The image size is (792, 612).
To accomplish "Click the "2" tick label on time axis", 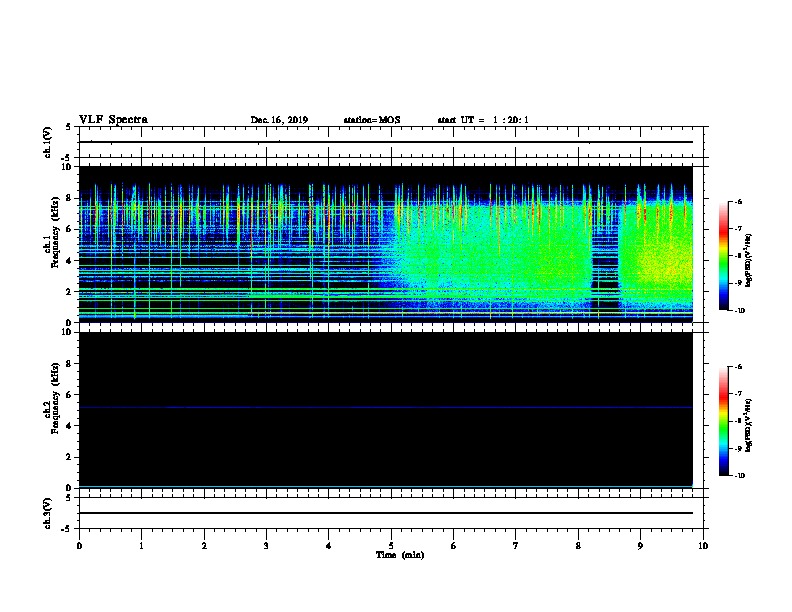I will tap(204, 546).
